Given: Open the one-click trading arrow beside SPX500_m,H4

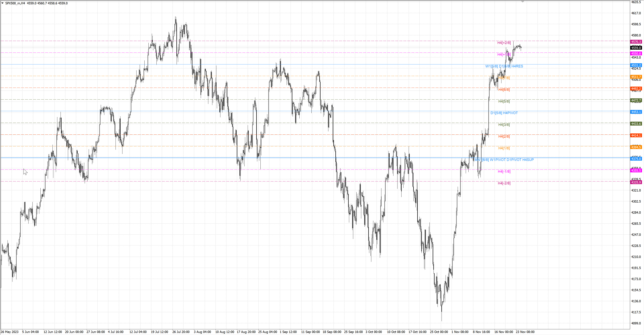Looking at the screenshot, I should (3, 3).
